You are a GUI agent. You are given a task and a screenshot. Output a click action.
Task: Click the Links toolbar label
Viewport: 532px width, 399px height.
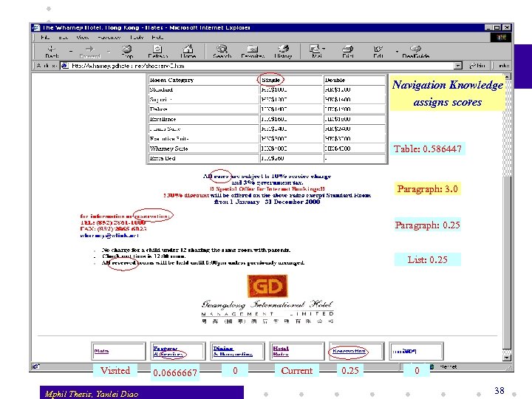[x=503, y=66]
